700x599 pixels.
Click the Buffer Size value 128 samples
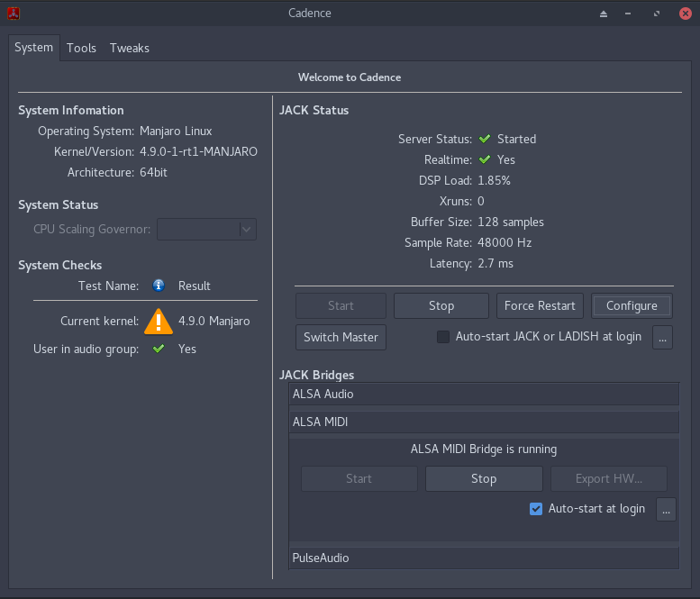pos(511,222)
